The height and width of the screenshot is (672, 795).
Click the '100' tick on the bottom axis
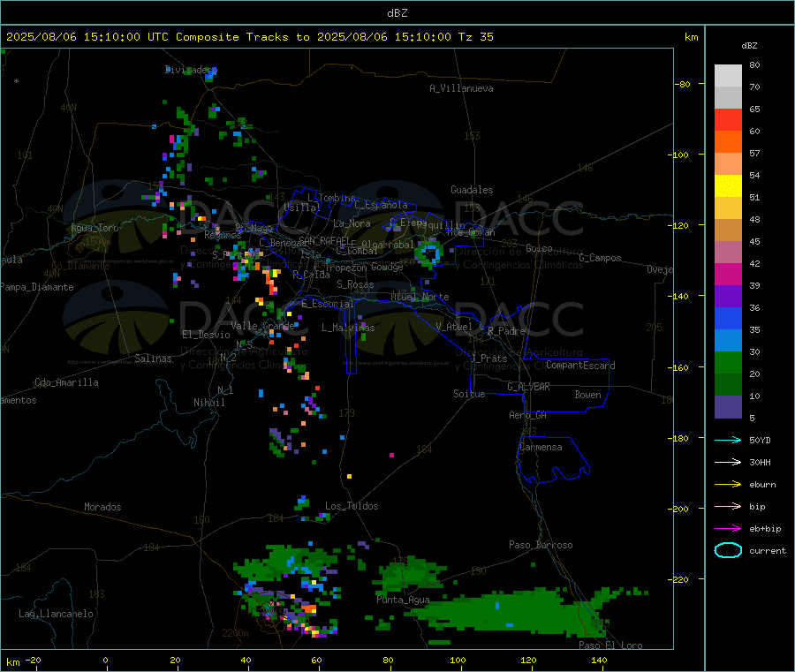[458, 661]
